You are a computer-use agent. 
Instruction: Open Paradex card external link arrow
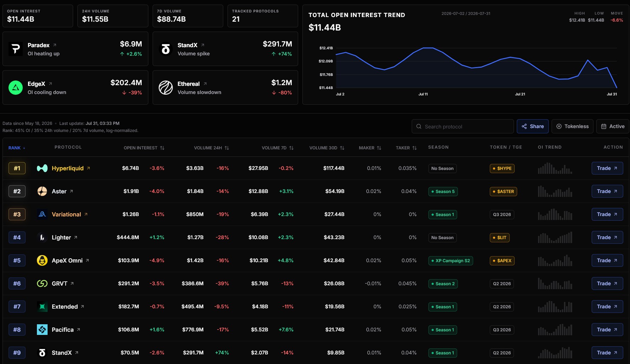pyautogui.click(x=55, y=45)
